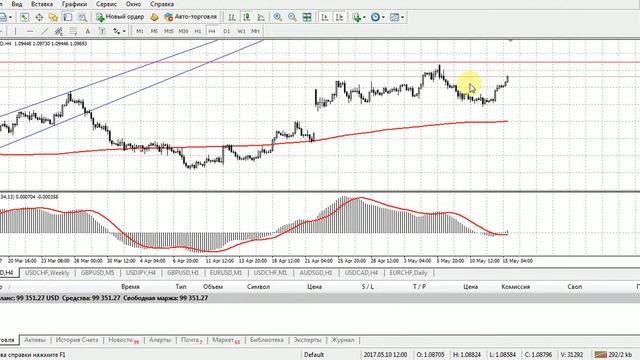Switch timeframe to W1

pyautogui.click(x=241, y=31)
